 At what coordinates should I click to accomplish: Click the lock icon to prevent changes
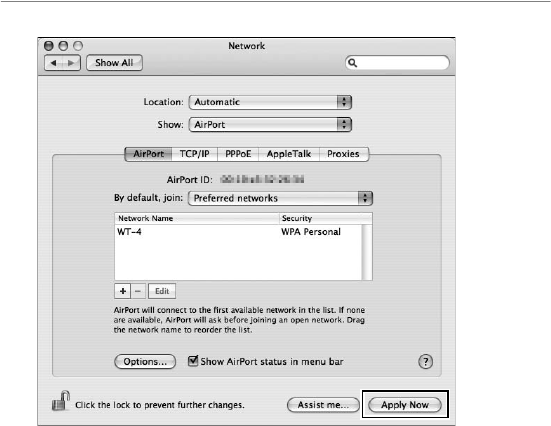tap(60, 401)
